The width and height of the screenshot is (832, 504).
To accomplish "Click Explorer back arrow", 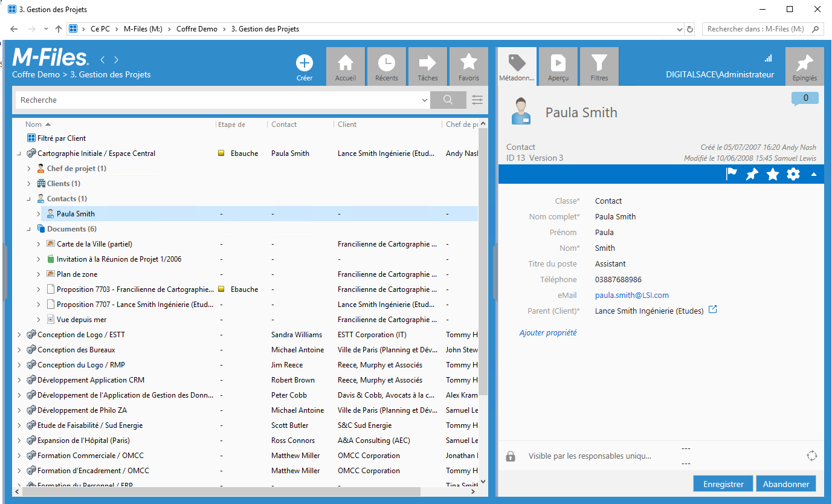I will click(14, 29).
